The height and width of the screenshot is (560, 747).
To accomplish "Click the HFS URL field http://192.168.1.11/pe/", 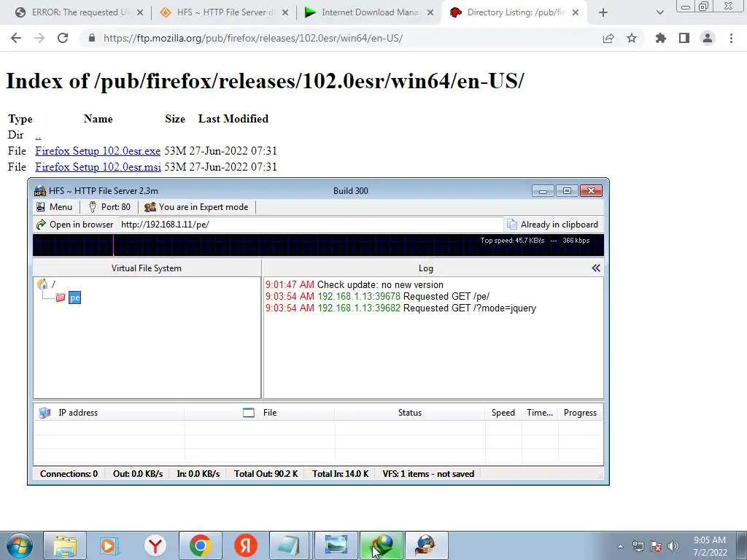I will (x=311, y=225).
